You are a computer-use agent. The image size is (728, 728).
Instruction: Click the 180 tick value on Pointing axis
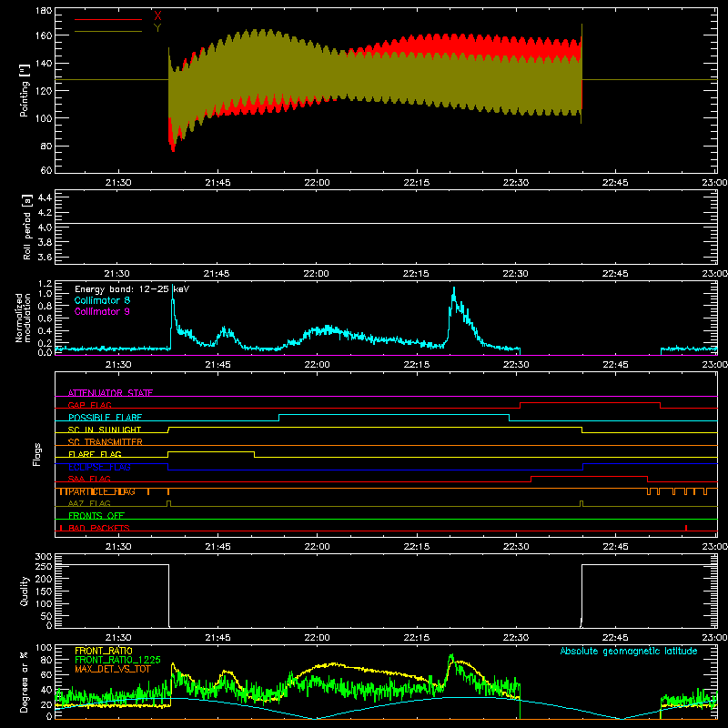click(44, 11)
